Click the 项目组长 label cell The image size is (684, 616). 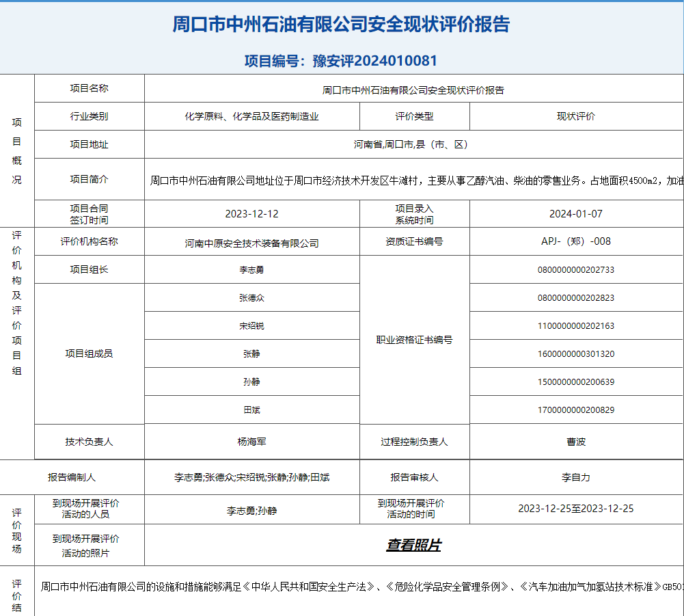pos(89,270)
